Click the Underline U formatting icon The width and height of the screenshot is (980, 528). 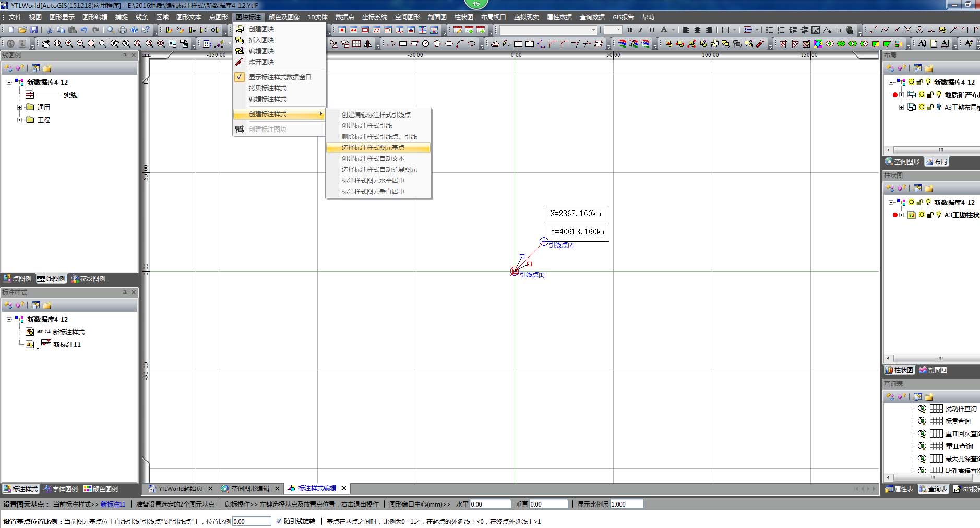[x=652, y=30]
